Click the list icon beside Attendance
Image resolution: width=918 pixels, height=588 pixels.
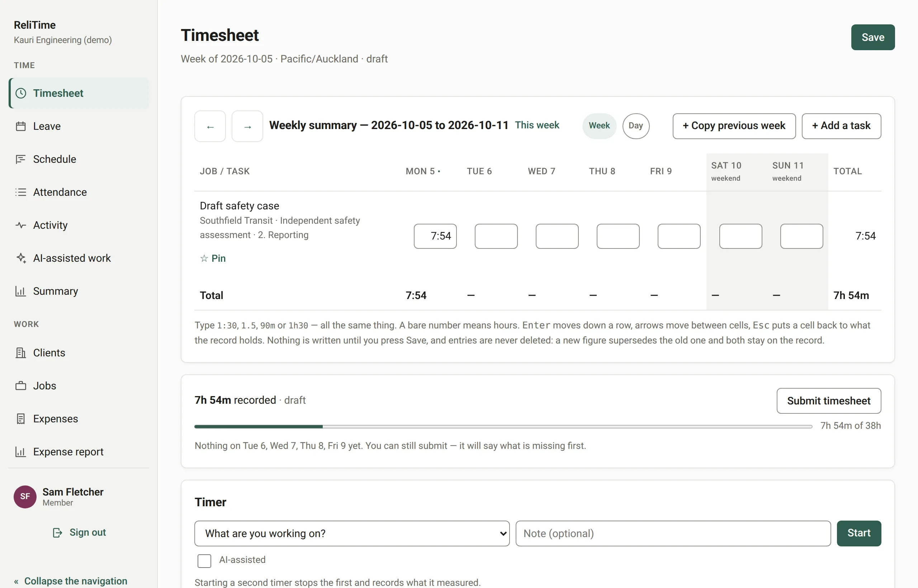(x=21, y=192)
